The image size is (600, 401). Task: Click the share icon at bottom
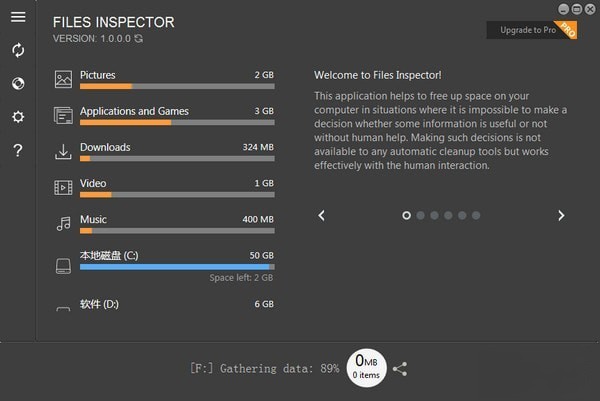pos(400,368)
